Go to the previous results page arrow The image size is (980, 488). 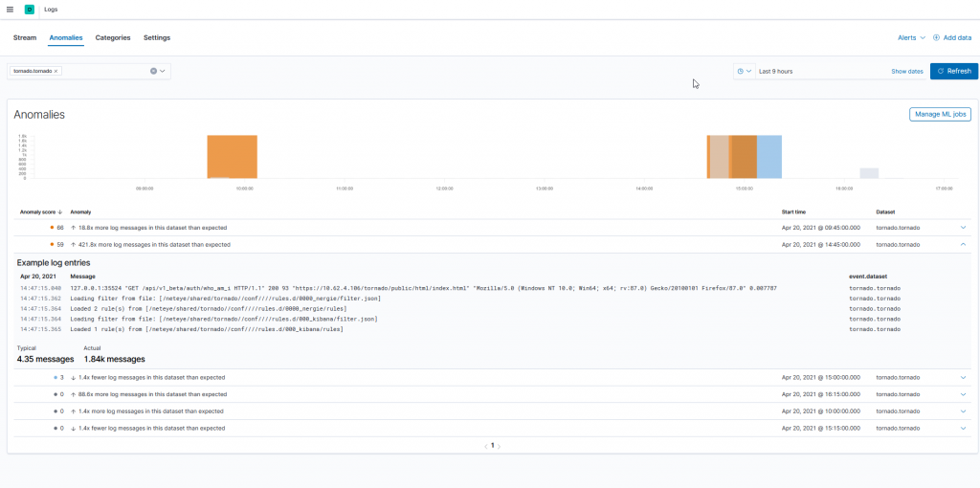pos(485,446)
